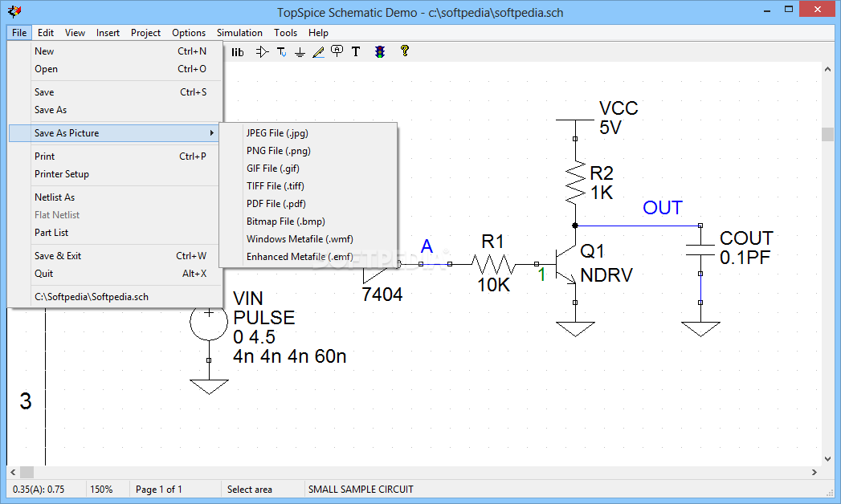
Task: Click the horizontal scrollbar thumb
Action: tap(27, 473)
